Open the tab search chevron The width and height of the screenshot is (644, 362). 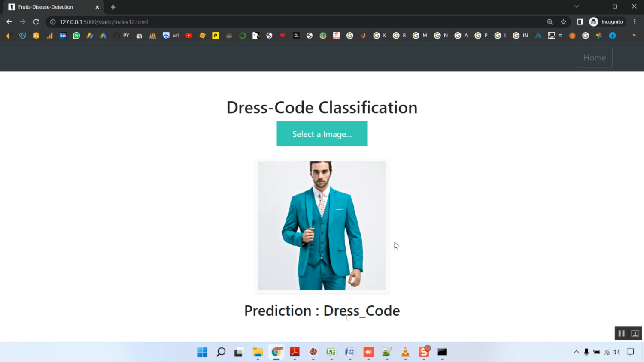coord(577,6)
